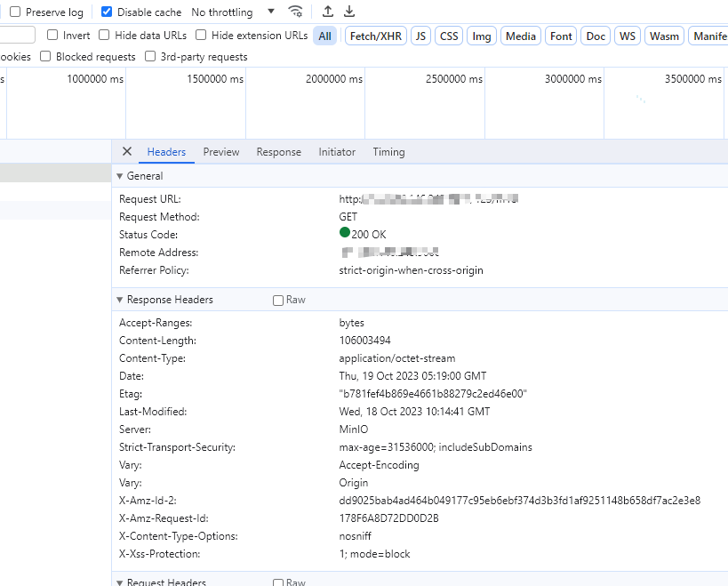Check Hide data URLs option
The width and height of the screenshot is (728, 586).
[104, 35]
